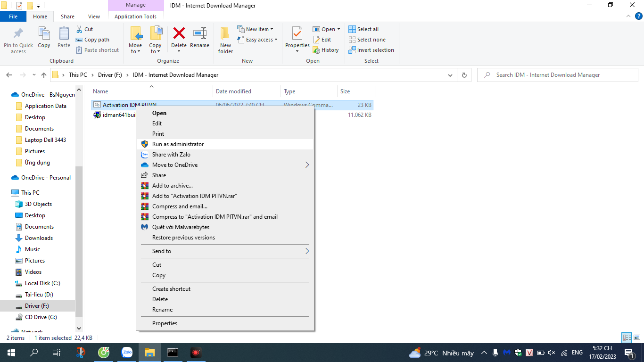This screenshot has width=644, height=362.
Task: Click the Search IDM input field
Action: [559, 75]
